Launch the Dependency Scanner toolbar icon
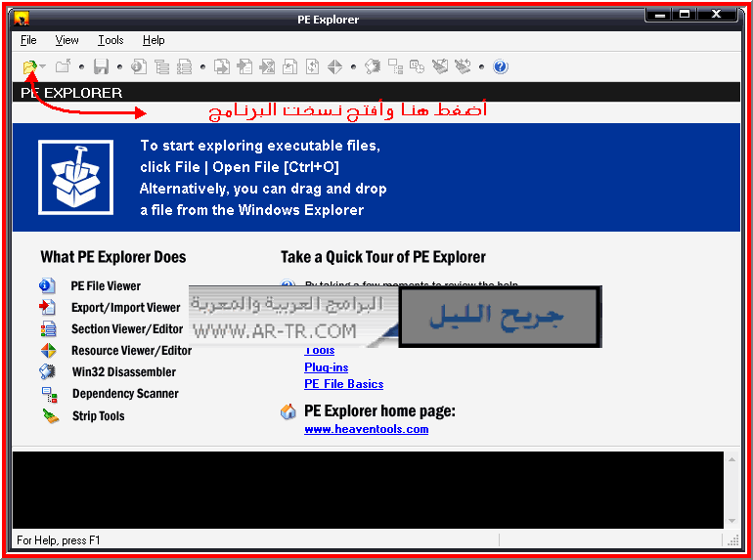The height and width of the screenshot is (560, 753). tap(395, 66)
